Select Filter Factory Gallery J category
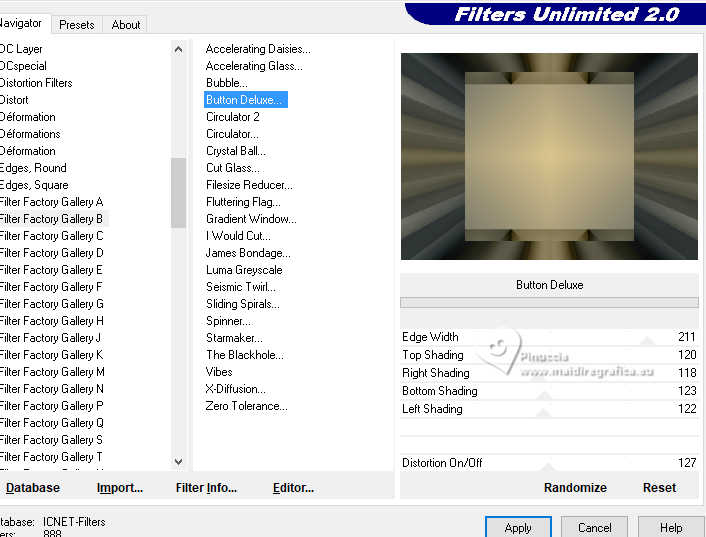 pos(50,338)
